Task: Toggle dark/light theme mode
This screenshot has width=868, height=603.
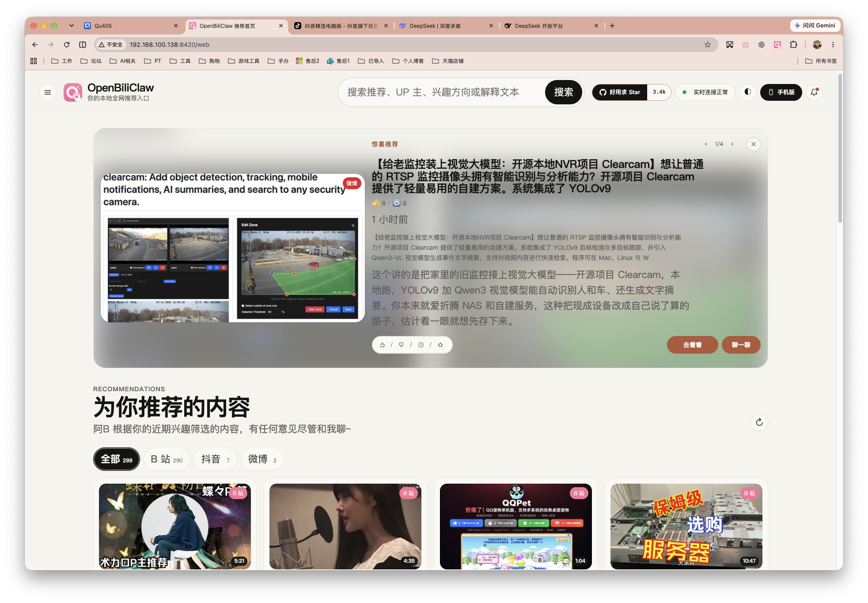Action: click(748, 92)
